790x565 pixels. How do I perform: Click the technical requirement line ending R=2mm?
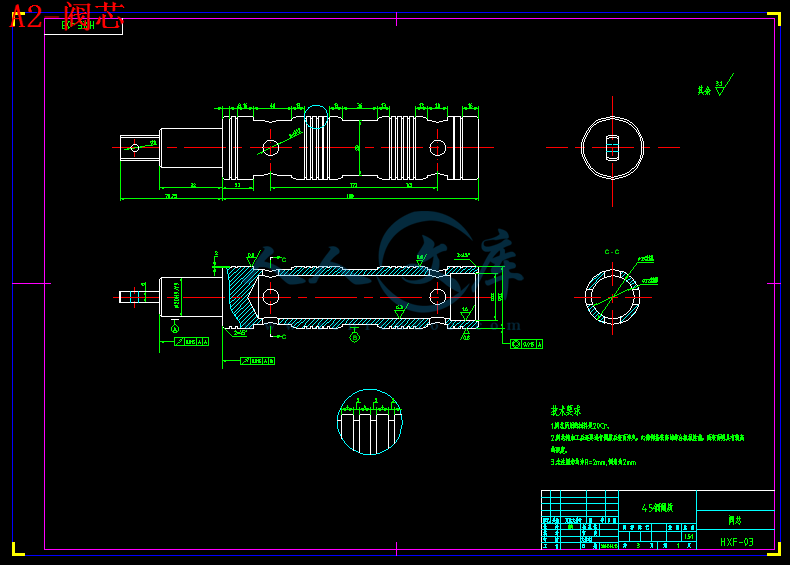tap(593, 462)
